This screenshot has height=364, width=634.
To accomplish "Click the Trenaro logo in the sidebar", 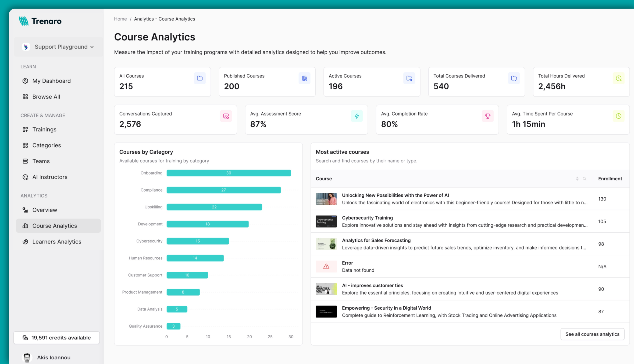I will coord(40,21).
